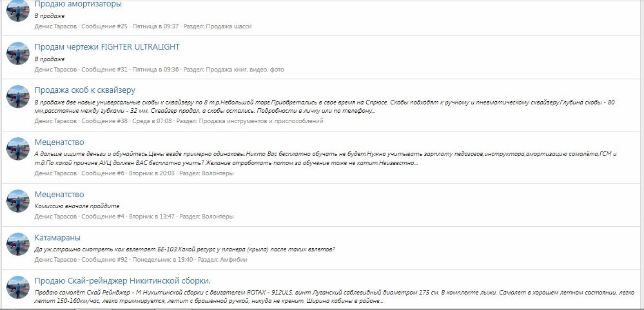Open "Продажа скоб к сквайзеру" thread

(84, 90)
